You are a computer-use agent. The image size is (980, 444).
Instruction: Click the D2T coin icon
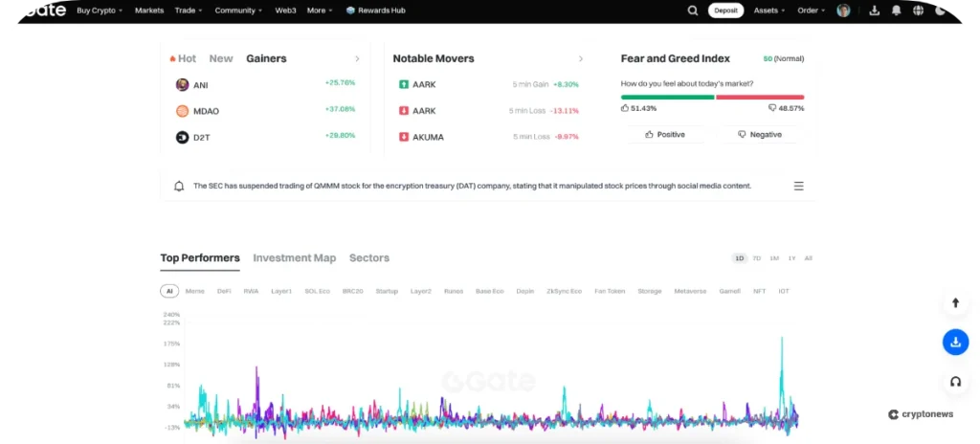point(182,138)
